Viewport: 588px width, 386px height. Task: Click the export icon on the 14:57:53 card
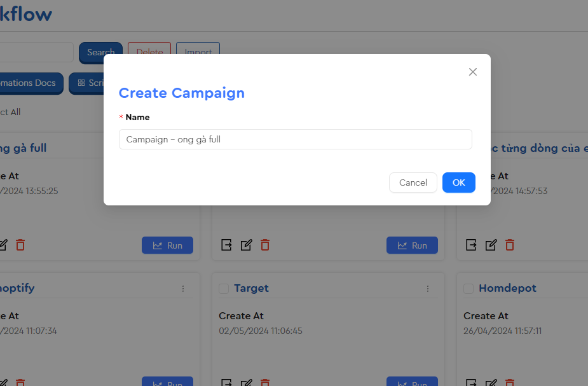coord(471,245)
